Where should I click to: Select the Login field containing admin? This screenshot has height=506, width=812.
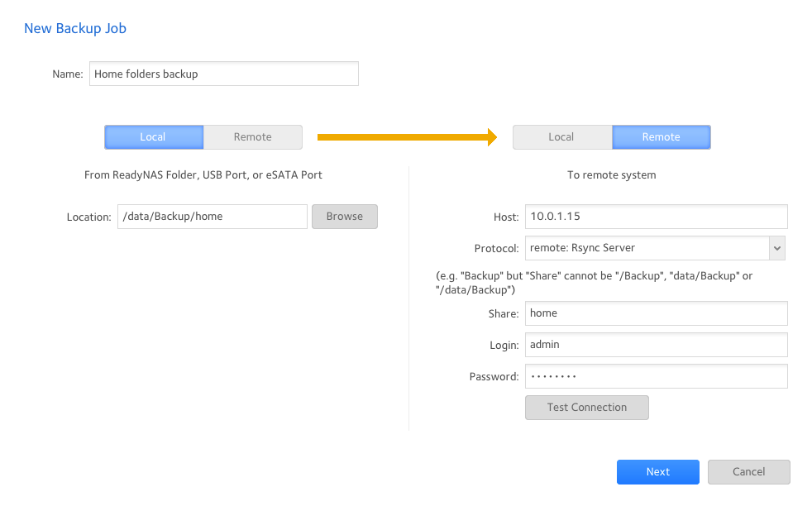(656, 345)
